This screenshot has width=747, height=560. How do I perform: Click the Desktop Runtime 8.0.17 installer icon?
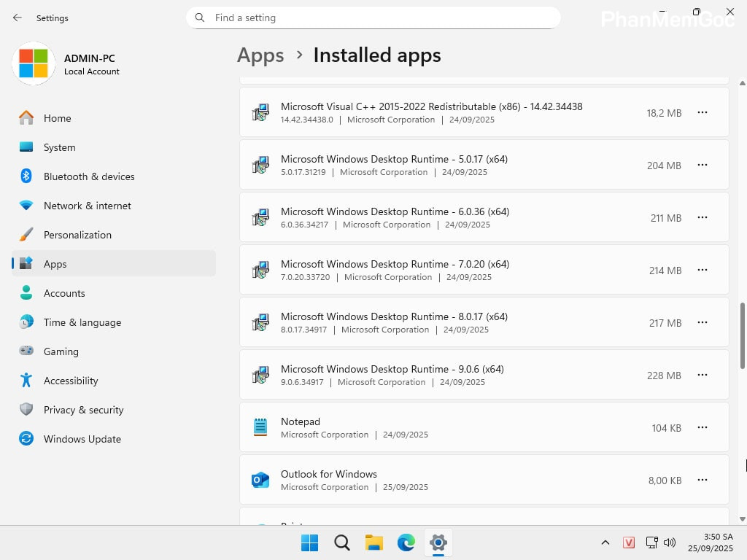[x=260, y=322]
